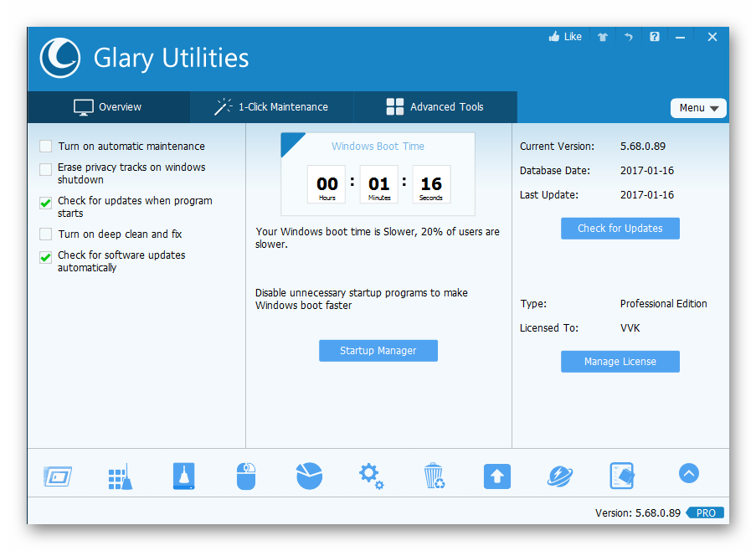Click the Startup Manager button

[378, 351]
